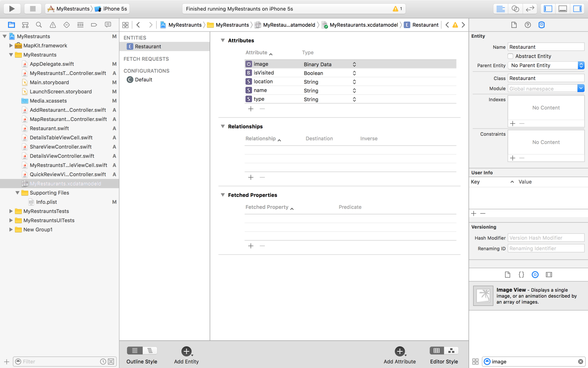Screen dimensions: 588x368
Task: Show the Data Model inspector
Action: click(x=541, y=25)
